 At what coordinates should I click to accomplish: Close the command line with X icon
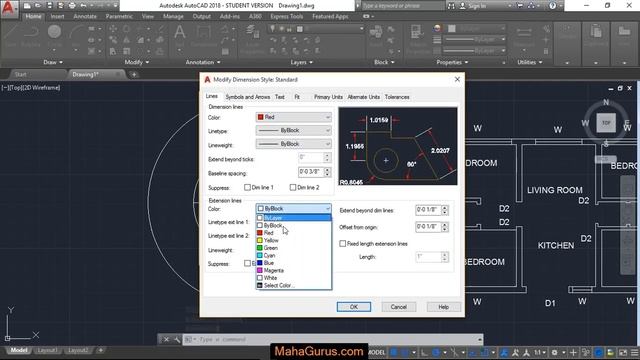click(167, 339)
